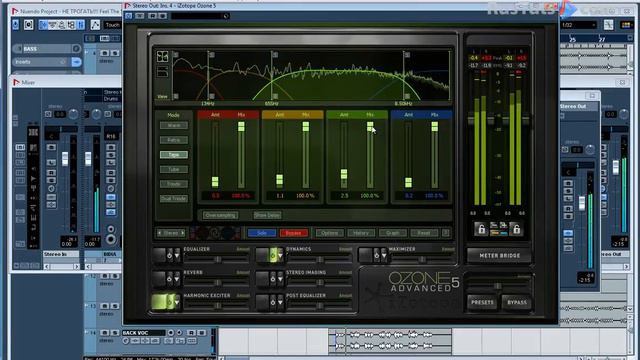Click the second view icon below crossover icon

coord(162,72)
